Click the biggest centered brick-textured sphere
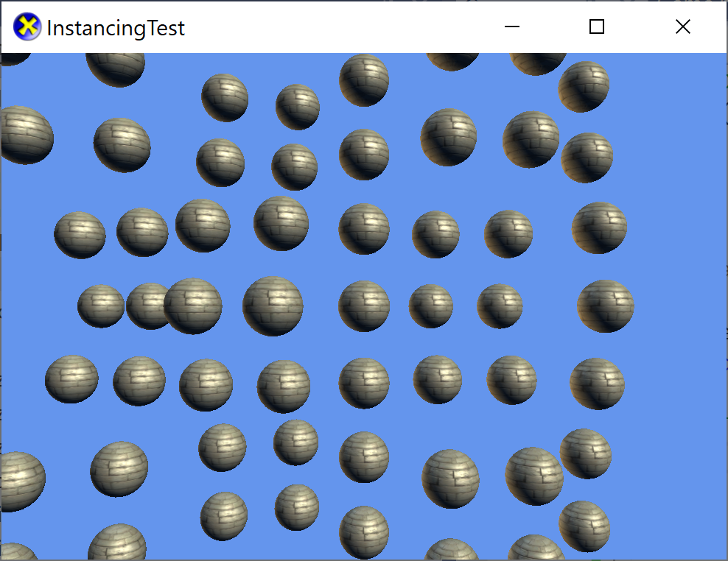Image resolution: width=728 pixels, height=561 pixels. tap(272, 306)
